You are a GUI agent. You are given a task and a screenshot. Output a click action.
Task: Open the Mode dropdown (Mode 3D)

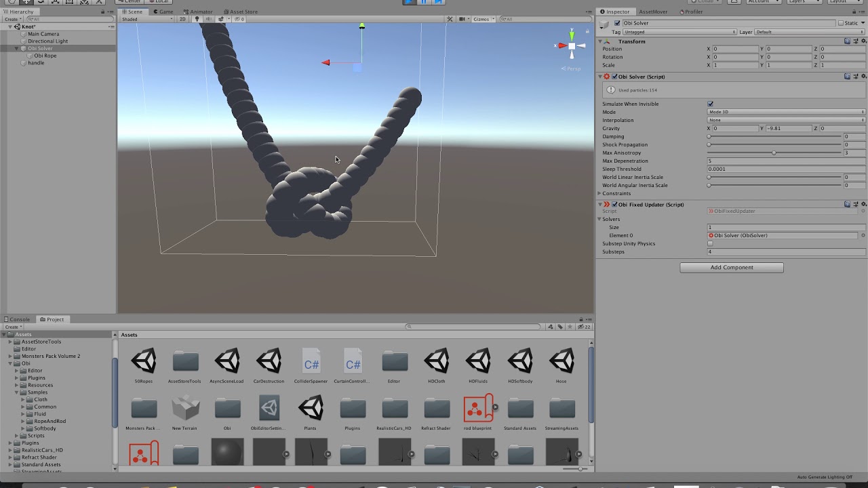[x=787, y=112]
